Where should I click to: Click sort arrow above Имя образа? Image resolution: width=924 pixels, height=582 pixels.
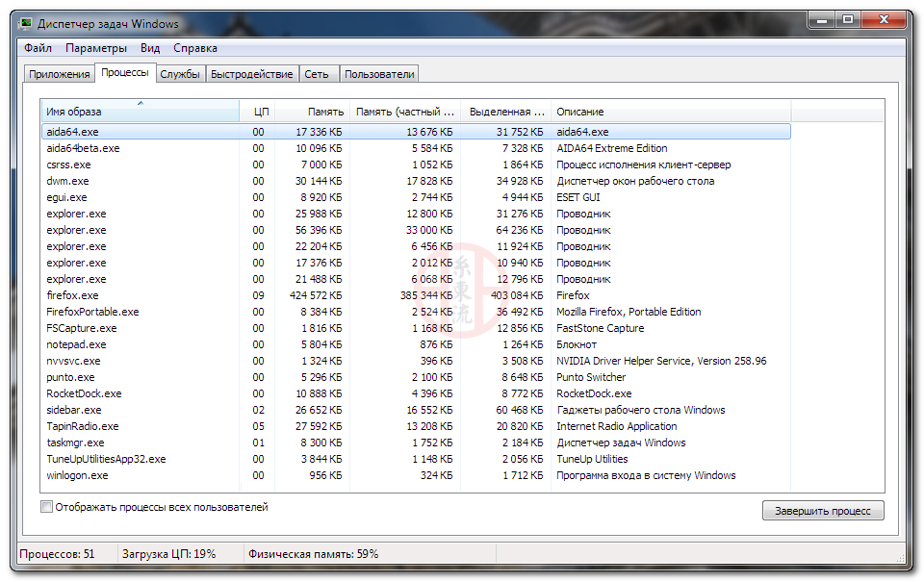coord(141,103)
